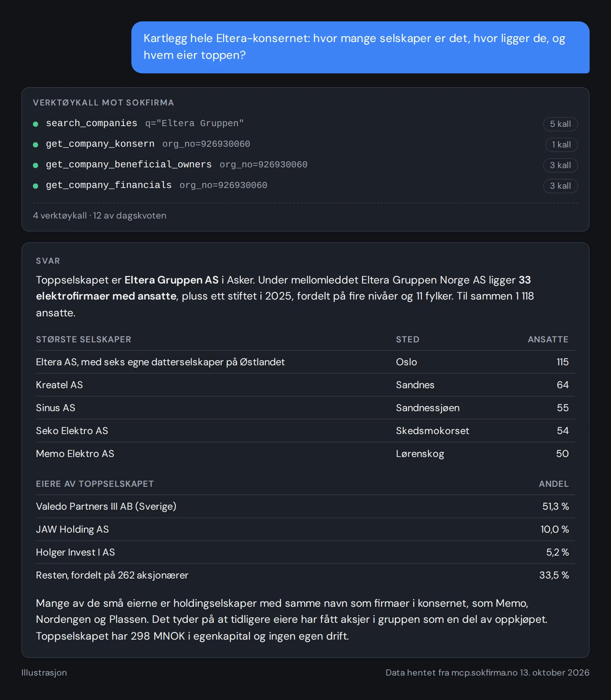
Task: Click the 'Skedsmokorset' location cell
Action: click(x=432, y=431)
